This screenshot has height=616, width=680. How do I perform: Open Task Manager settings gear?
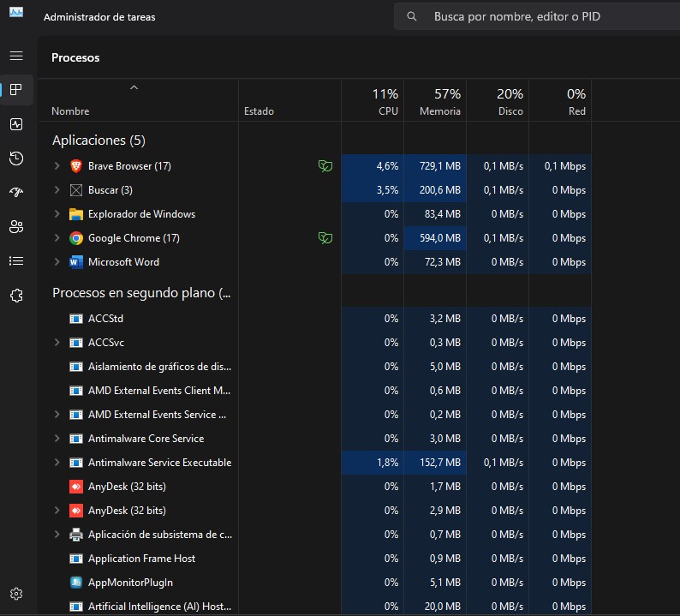(16, 594)
